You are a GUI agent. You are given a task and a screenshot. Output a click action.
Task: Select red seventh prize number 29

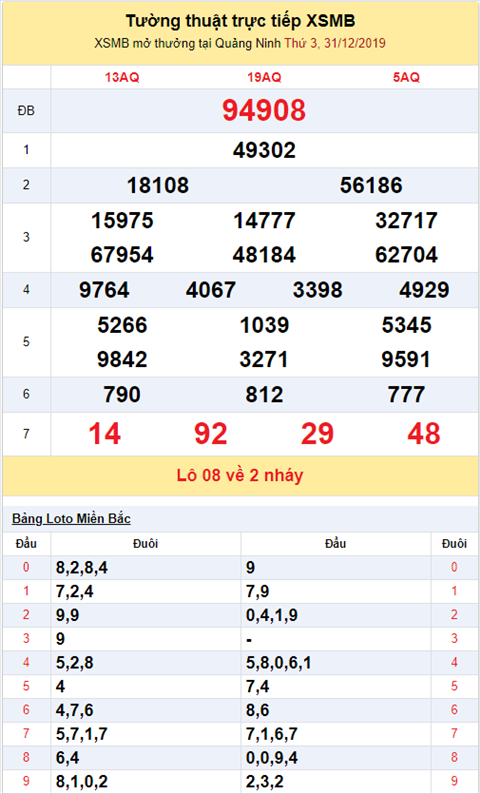point(317,434)
